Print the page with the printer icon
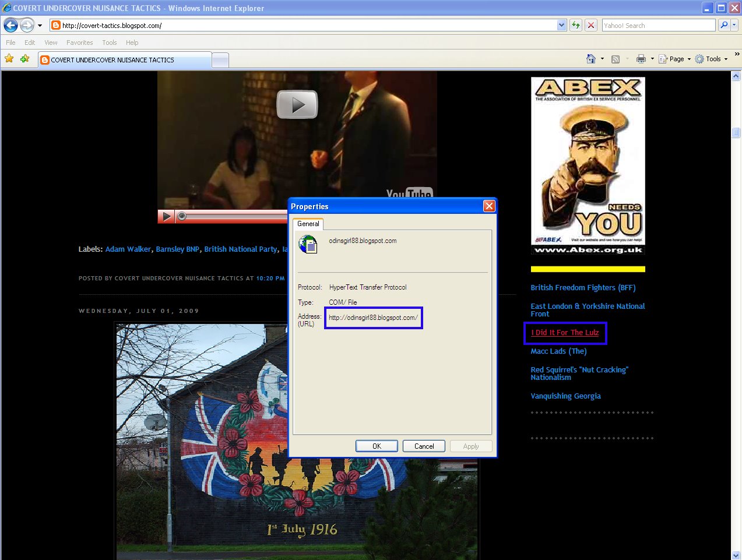This screenshot has height=560, width=742. coord(641,59)
